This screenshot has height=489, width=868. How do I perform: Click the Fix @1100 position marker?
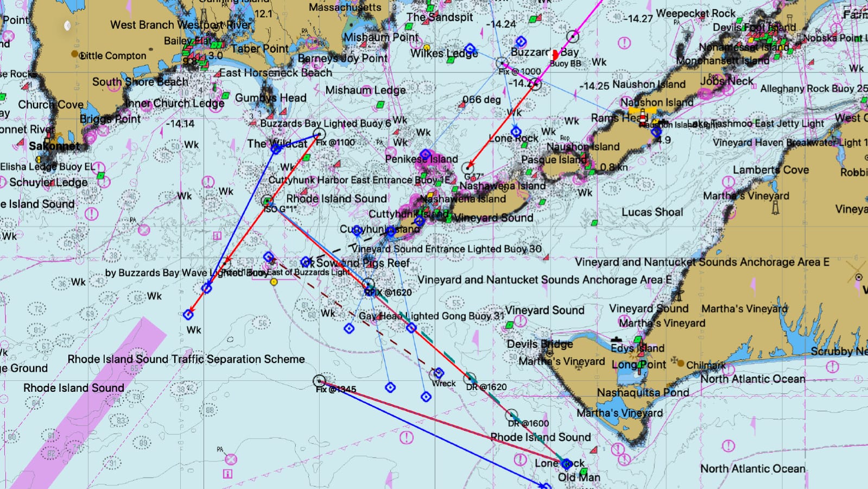tap(320, 135)
